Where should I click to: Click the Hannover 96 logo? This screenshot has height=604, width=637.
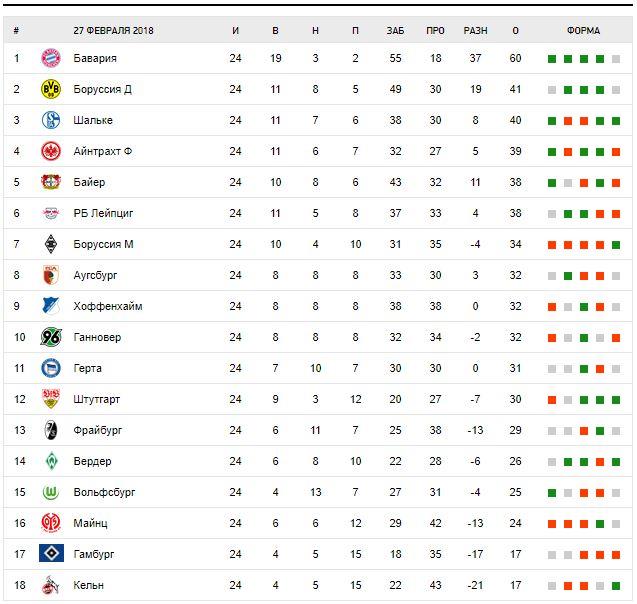(x=51, y=337)
